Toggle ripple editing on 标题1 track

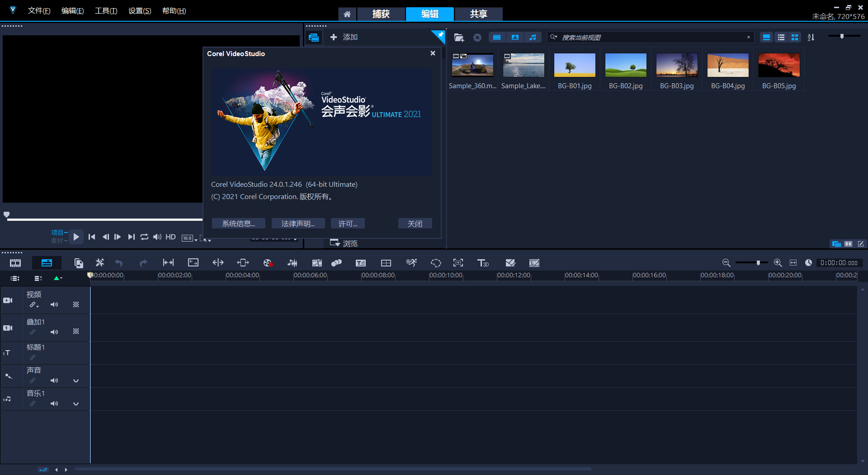(x=33, y=357)
